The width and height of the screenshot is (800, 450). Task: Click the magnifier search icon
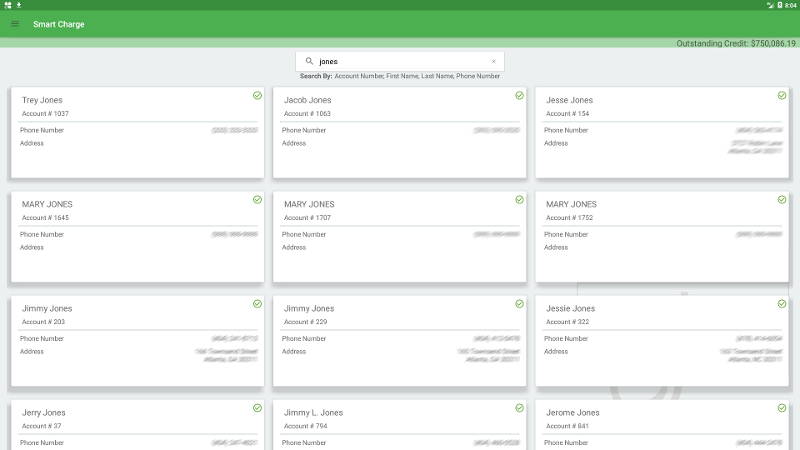(x=309, y=61)
